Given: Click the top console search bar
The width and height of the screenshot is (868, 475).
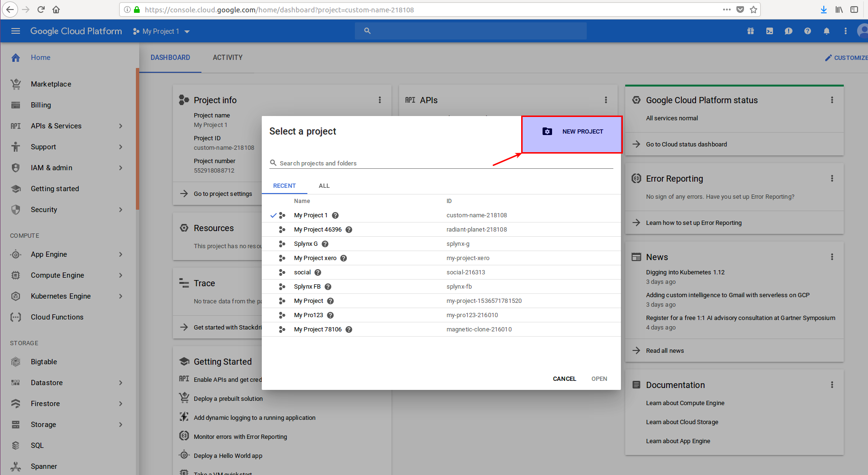Looking at the screenshot, I should (x=470, y=31).
